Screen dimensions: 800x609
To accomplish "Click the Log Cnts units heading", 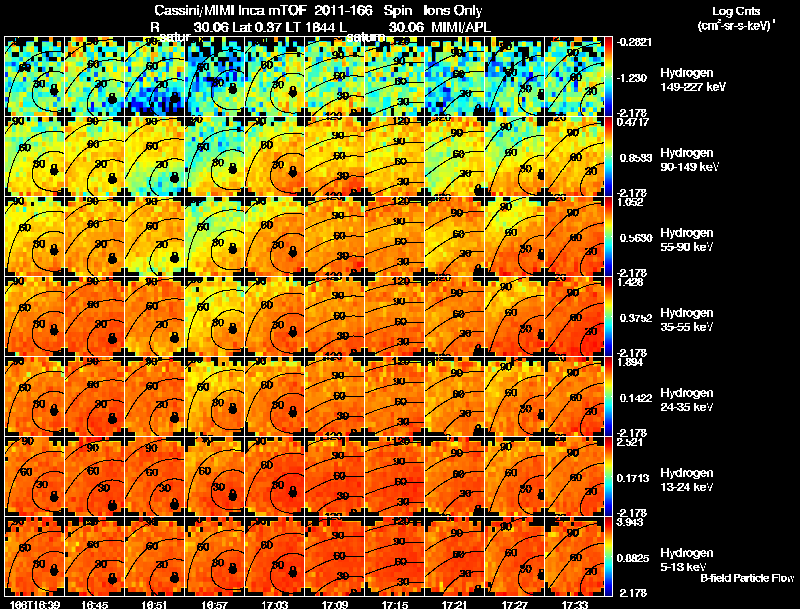I will [x=736, y=18].
